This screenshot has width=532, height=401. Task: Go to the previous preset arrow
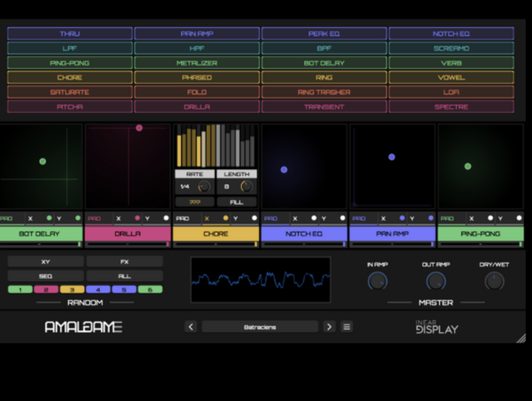coord(191,327)
